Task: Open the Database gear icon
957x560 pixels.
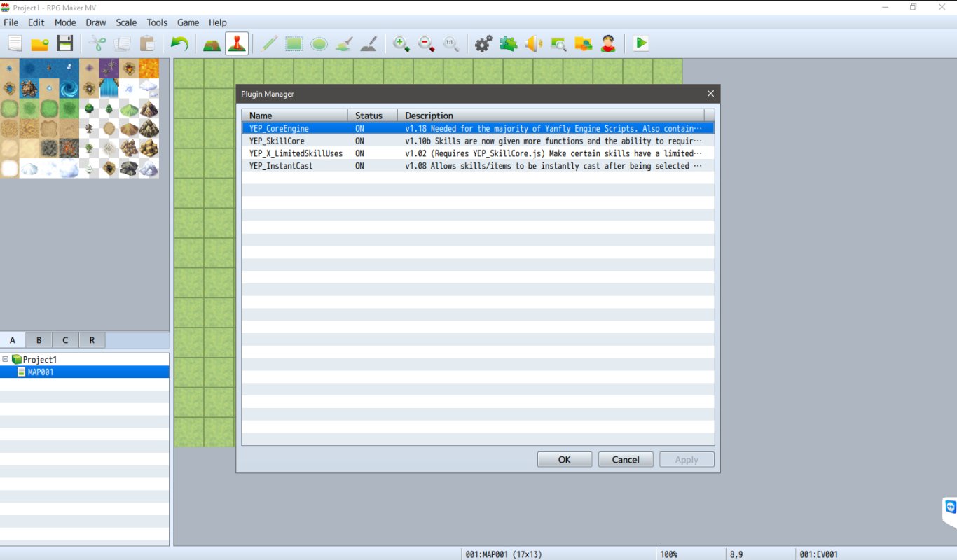Action: [x=483, y=43]
